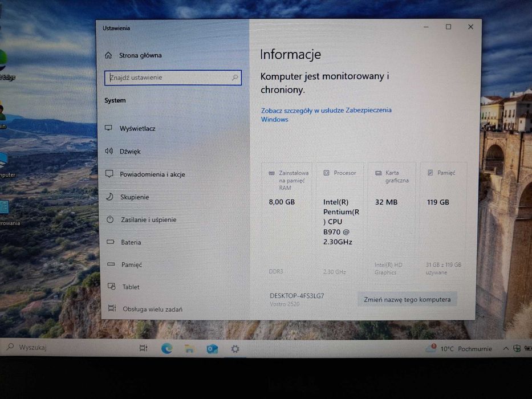532x399 pixels.
Task: Select Powiadomienia i akcje
Action: (x=145, y=174)
